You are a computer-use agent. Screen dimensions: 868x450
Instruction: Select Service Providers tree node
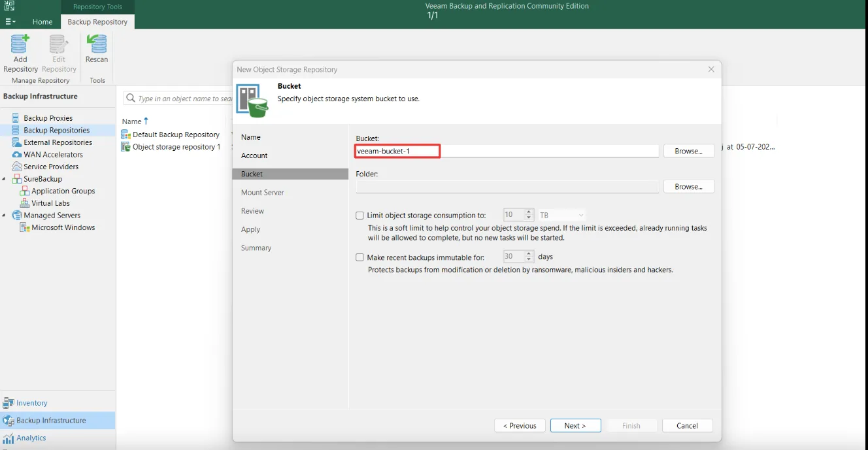[51, 167]
